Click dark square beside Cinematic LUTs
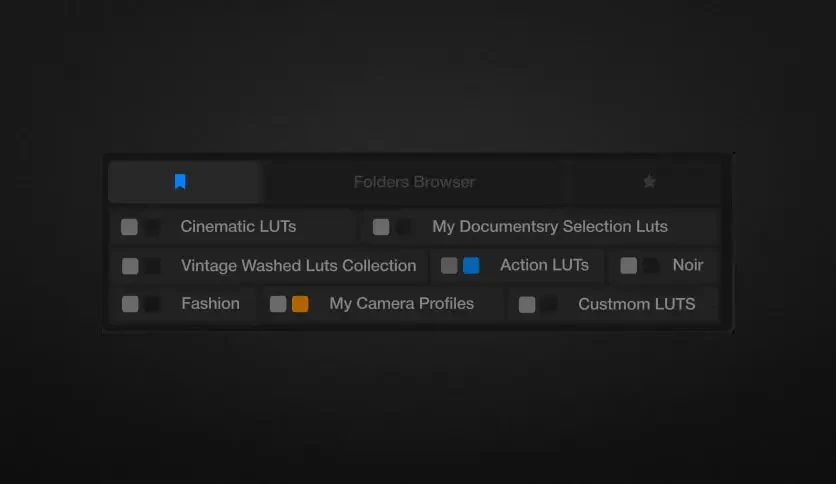836x484 pixels. click(152, 227)
